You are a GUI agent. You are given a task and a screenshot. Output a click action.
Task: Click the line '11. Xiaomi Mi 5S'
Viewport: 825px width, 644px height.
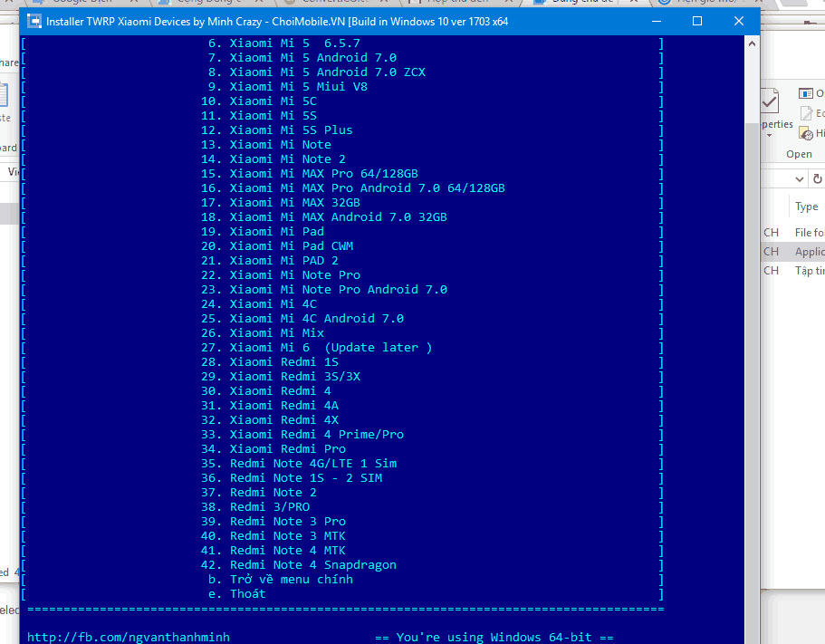259,116
